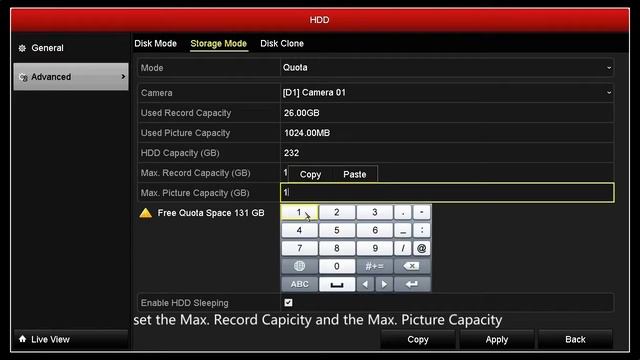Click the Apply button

497,340
